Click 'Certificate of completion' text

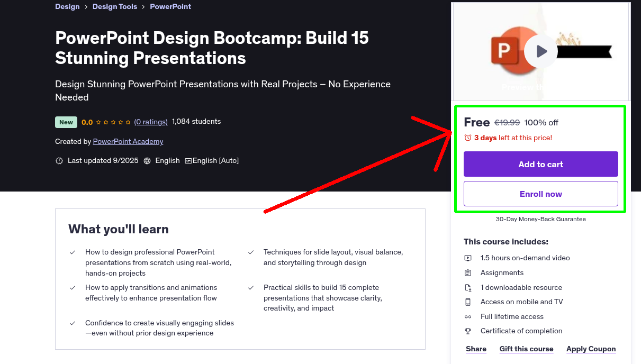pyautogui.click(x=521, y=331)
